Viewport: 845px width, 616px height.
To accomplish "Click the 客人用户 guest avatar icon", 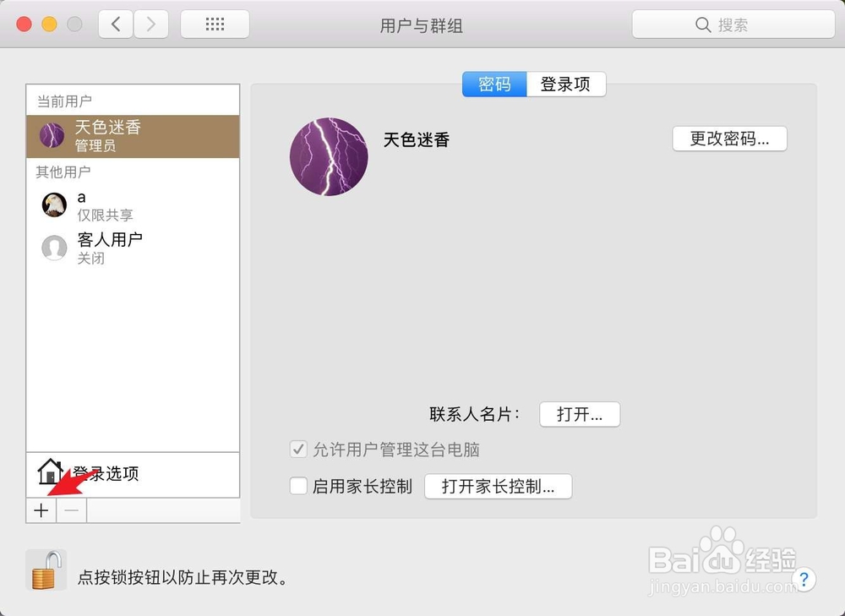I will point(54,247).
